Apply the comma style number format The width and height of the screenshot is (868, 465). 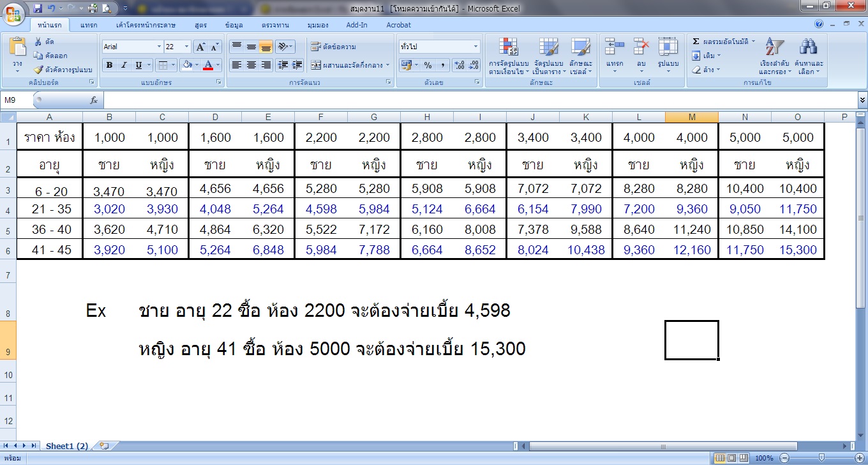click(443, 65)
